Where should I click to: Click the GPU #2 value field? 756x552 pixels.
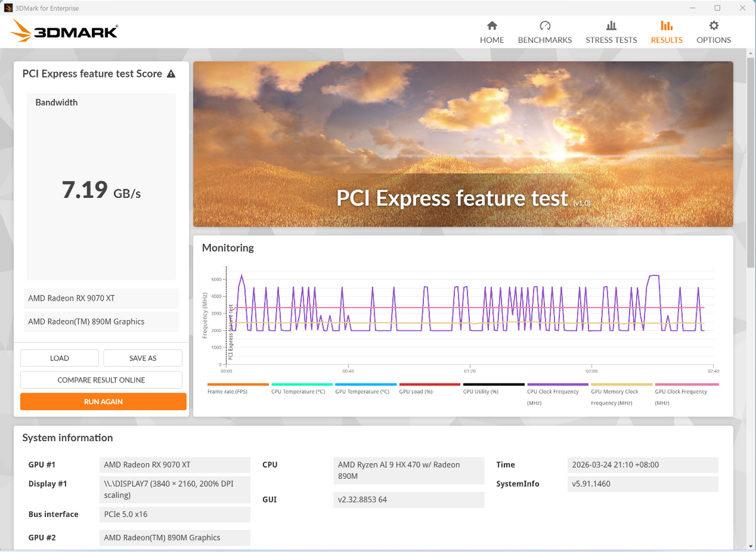pos(175,538)
